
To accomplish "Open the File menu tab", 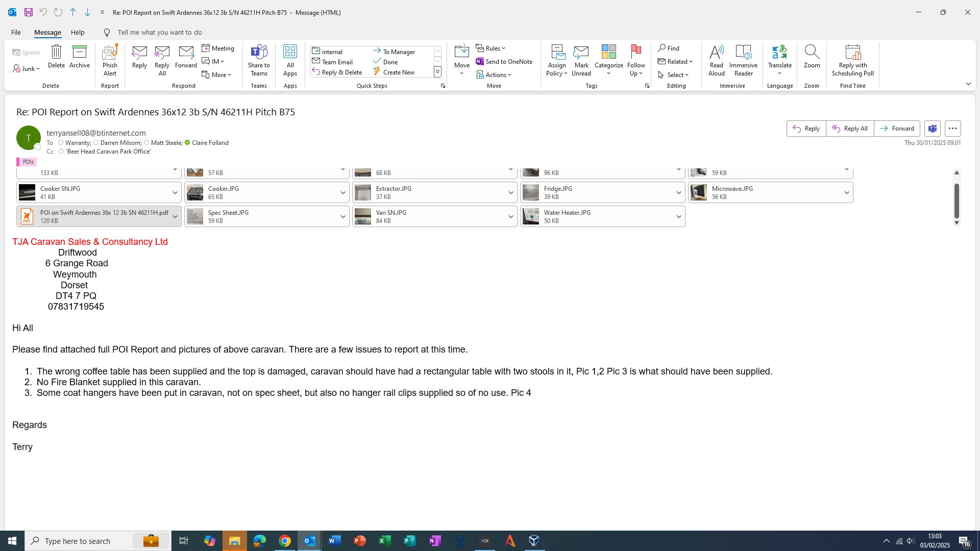I will pyautogui.click(x=16, y=32).
